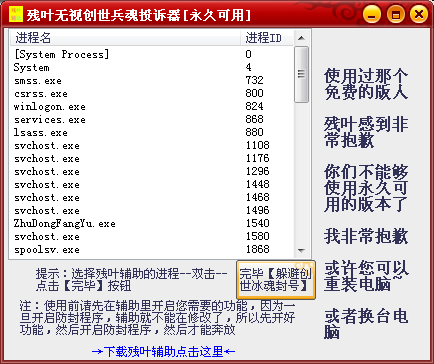
Task: Click the scrollbar up arrow
Action: click(301, 38)
